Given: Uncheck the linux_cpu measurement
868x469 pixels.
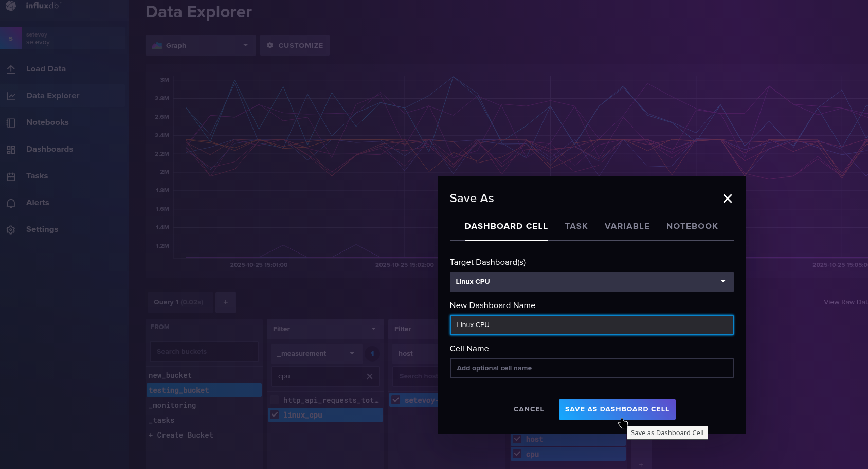Looking at the screenshot, I should coord(275,415).
